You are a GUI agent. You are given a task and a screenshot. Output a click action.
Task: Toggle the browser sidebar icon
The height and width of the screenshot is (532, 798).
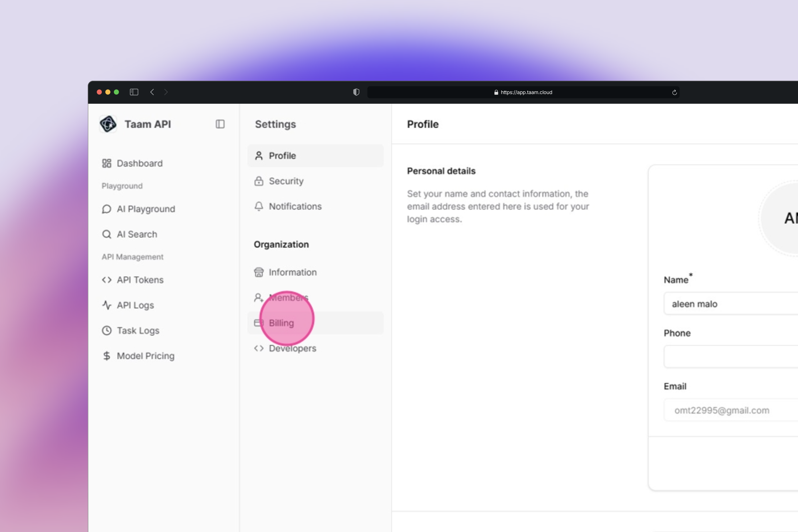coord(134,92)
